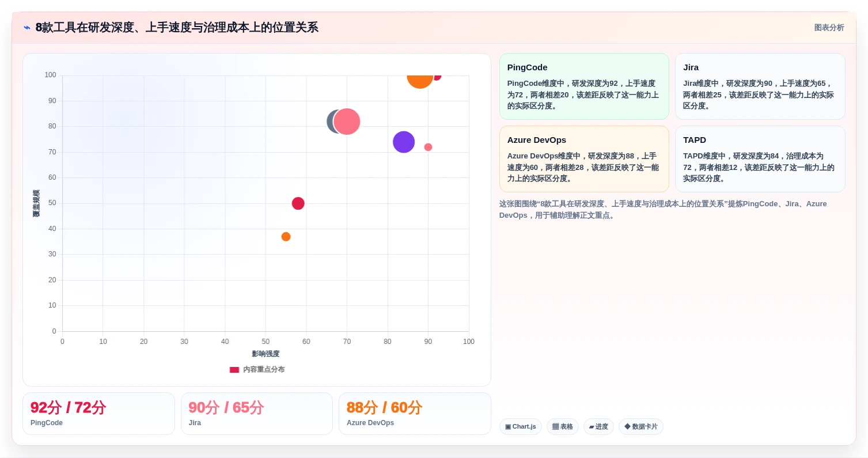Click the Azure DevOps label under 88分
Screen dimensions: 868x458
tap(370, 423)
